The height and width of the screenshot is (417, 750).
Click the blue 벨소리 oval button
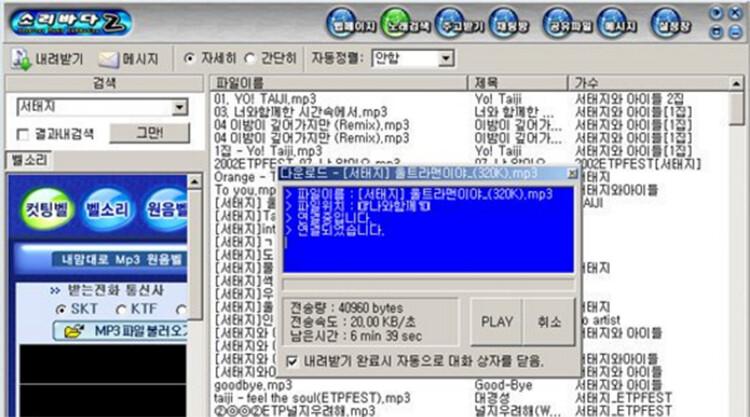pyautogui.click(x=107, y=209)
